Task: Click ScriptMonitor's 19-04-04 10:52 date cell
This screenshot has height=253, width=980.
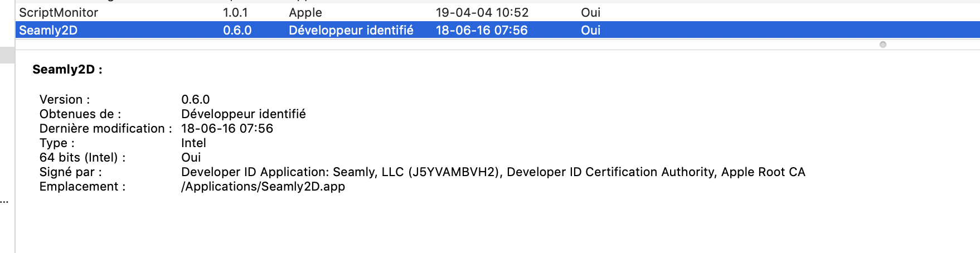Action: click(482, 12)
